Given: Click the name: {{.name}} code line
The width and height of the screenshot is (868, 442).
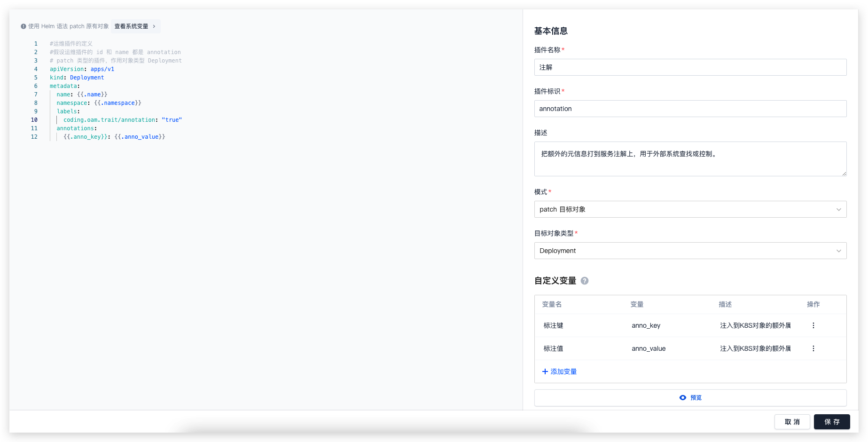Looking at the screenshot, I should coord(82,95).
